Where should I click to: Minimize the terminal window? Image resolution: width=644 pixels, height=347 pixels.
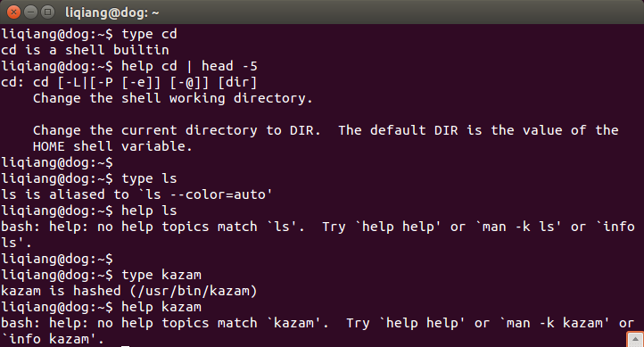[x=31, y=12]
